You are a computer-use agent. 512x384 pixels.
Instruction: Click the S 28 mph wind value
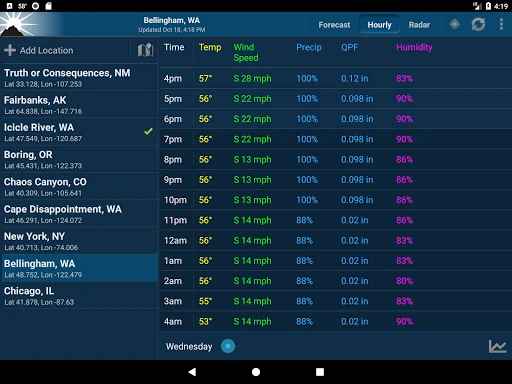coord(252,79)
